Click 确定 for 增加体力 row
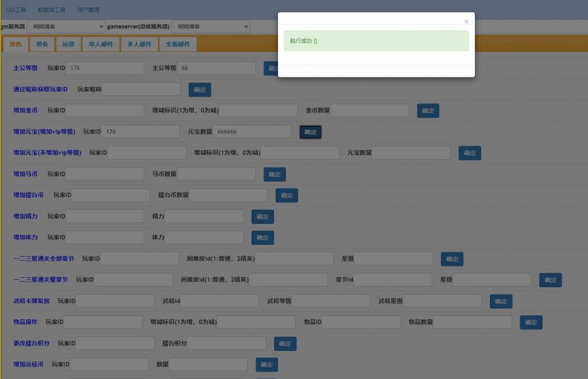Viewport: 588px width, 379px height. [x=262, y=237]
